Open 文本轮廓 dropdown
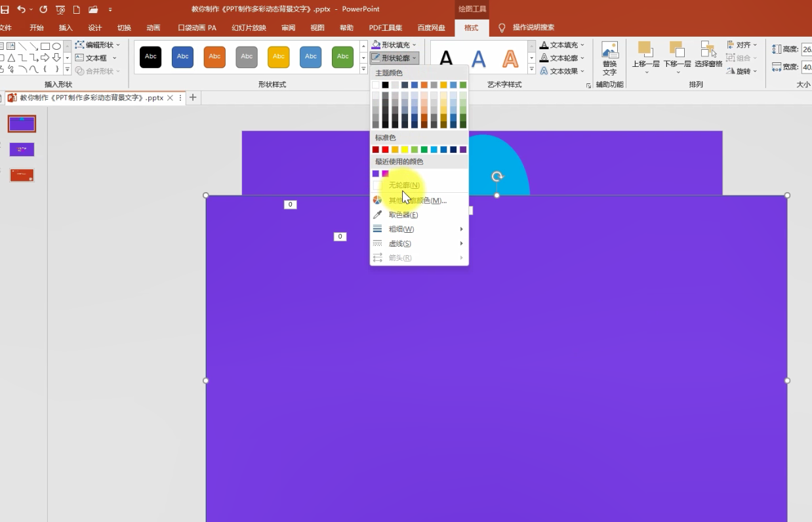 562,58
